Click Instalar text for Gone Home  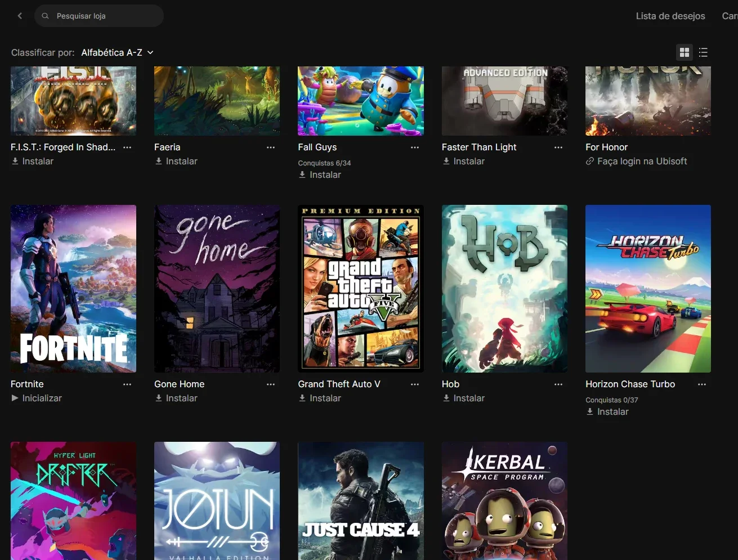182,398
